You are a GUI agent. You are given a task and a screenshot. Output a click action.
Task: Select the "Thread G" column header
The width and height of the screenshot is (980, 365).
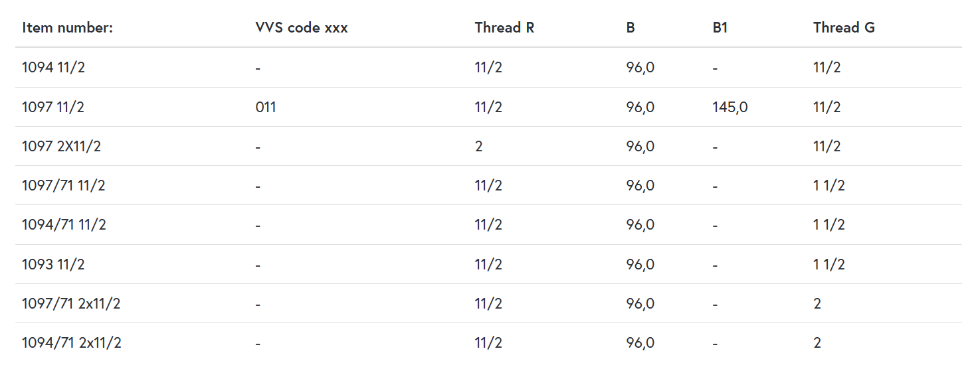click(844, 28)
